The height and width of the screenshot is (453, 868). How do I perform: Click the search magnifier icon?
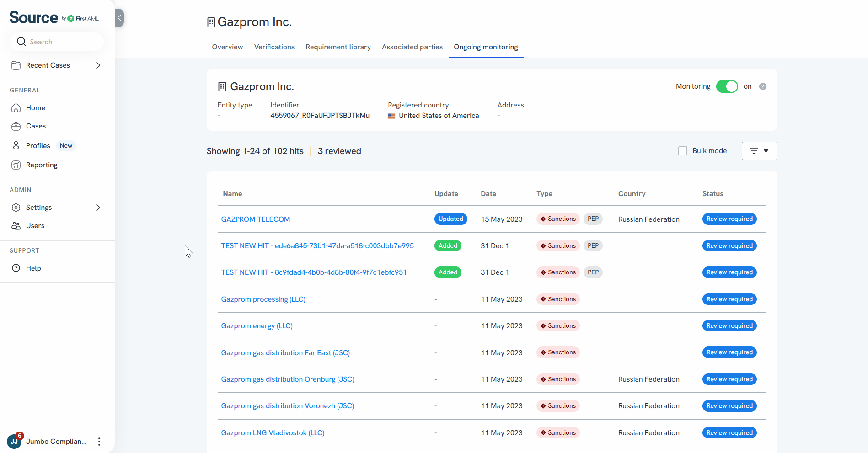click(21, 42)
